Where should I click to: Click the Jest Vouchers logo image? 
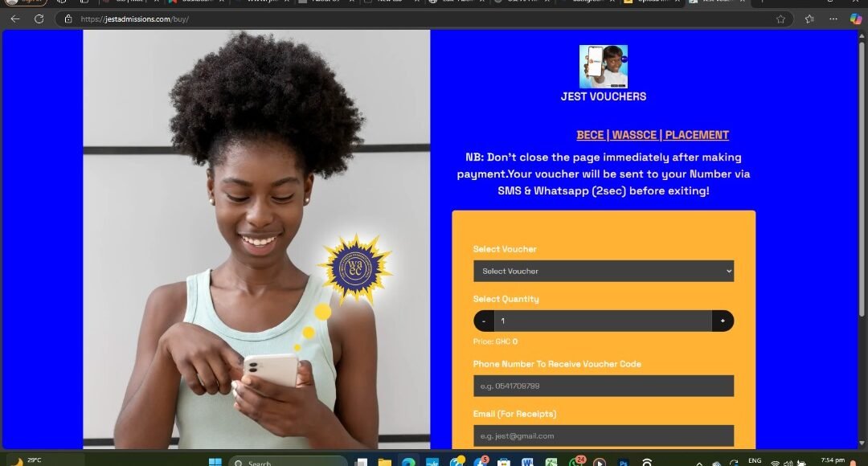tap(603, 67)
